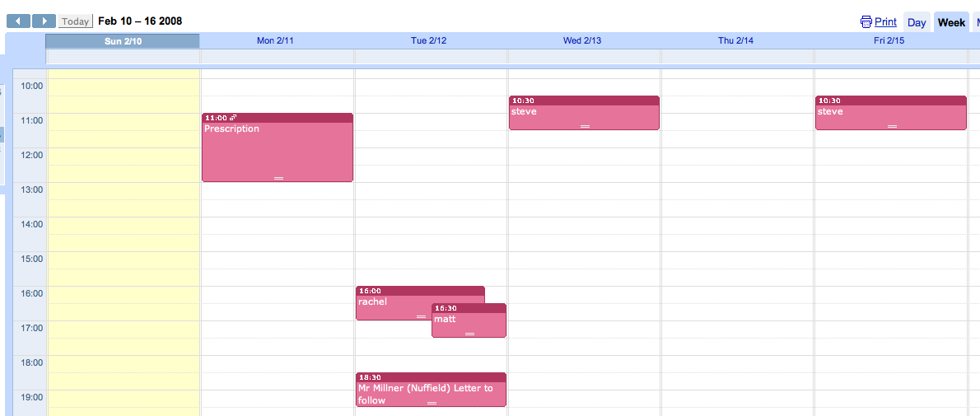
Task: Click the resize handle on Wednesday's steve event
Action: (x=585, y=126)
